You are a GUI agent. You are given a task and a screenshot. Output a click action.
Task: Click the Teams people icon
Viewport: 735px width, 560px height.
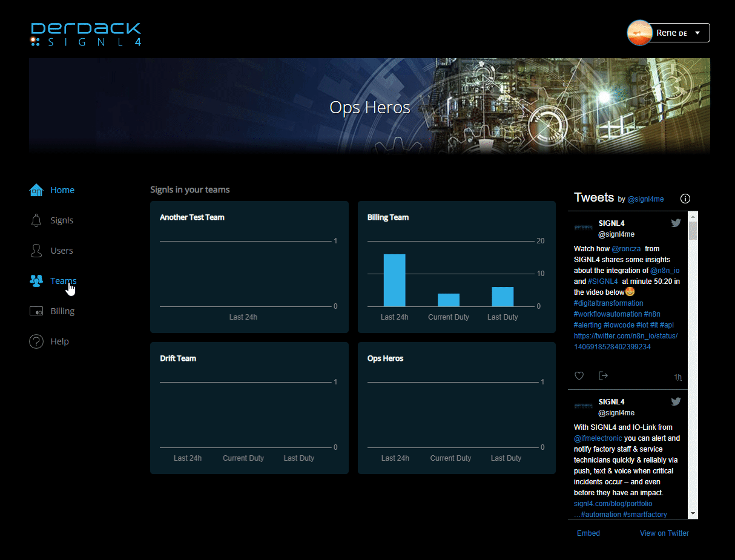(36, 281)
